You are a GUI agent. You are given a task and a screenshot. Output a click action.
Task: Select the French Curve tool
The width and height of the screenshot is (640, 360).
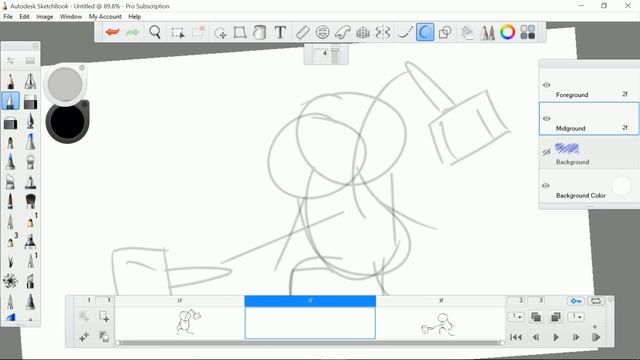click(343, 32)
